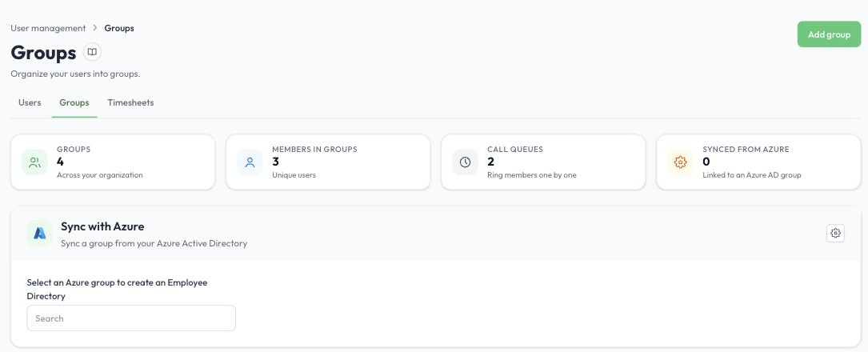Switch to the Users tab

coord(30,102)
